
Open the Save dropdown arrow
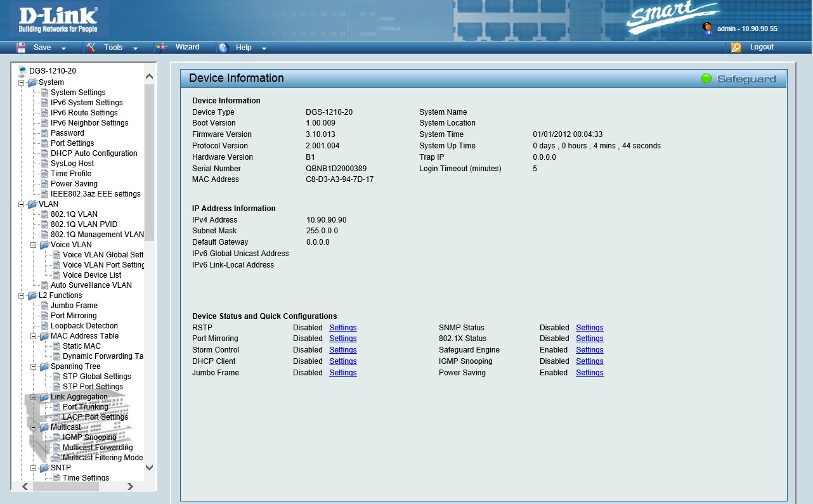(x=63, y=48)
